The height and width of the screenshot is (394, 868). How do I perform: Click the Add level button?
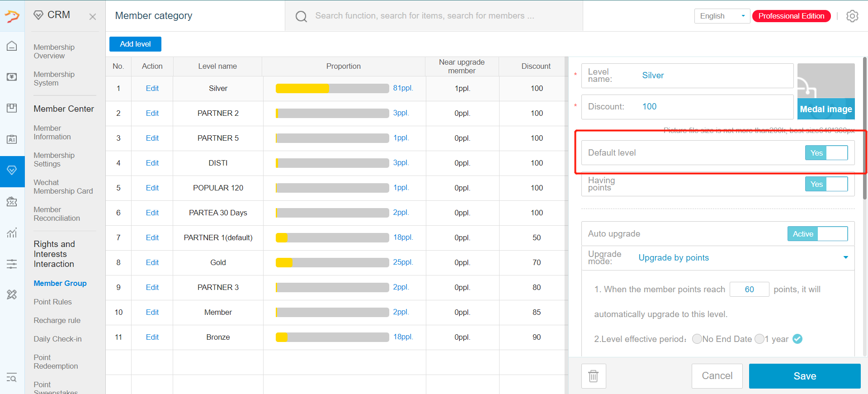coord(135,44)
